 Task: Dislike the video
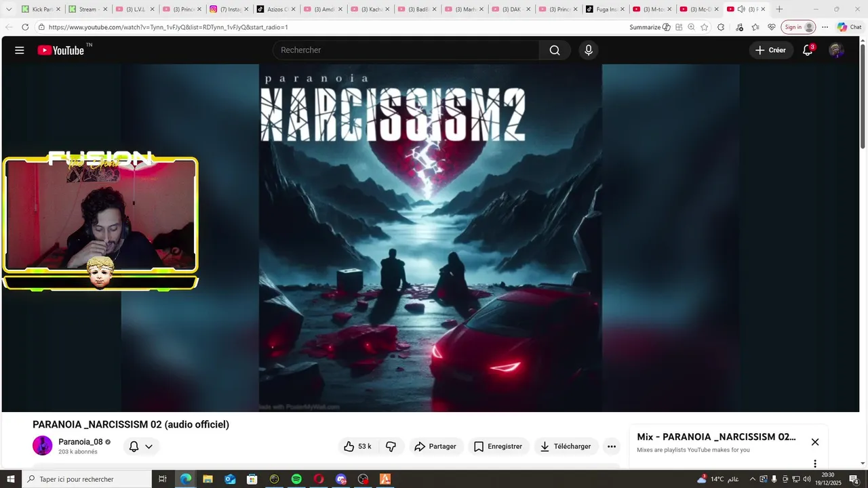click(x=391, y=447)
